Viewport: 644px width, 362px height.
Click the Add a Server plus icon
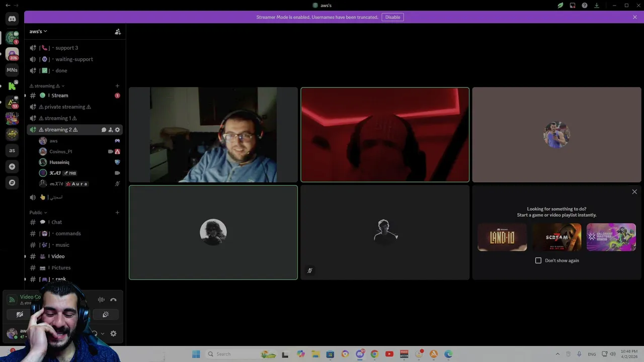click(x=12, y=166)
